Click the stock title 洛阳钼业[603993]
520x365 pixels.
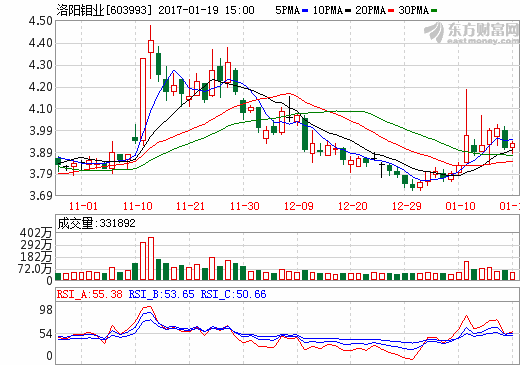click(x=104, y=10)
